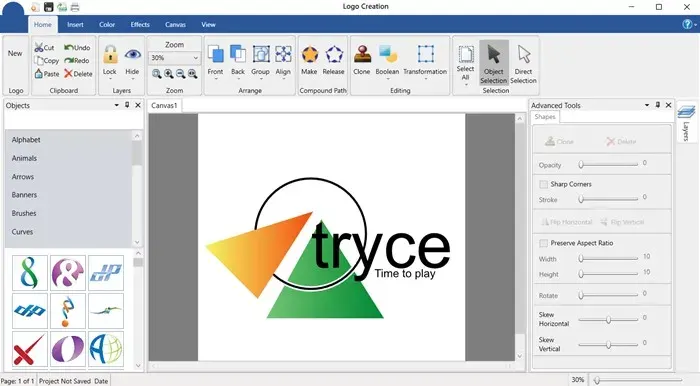This screenshot has height=386, width=700.
Task: Click the Flip Horizontal button
Action: (567, 222)
